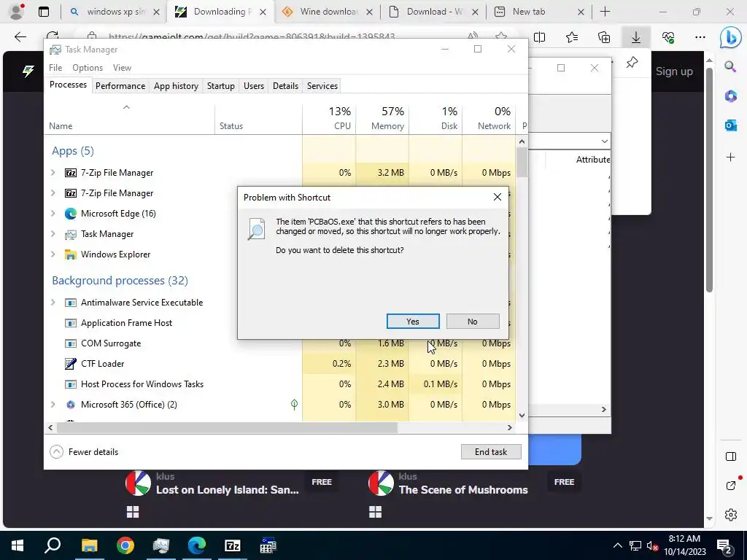Click the pin icon in background panel
Image resolution: width=747 pixels, height=560 pixels.
(x=632, y=63)
